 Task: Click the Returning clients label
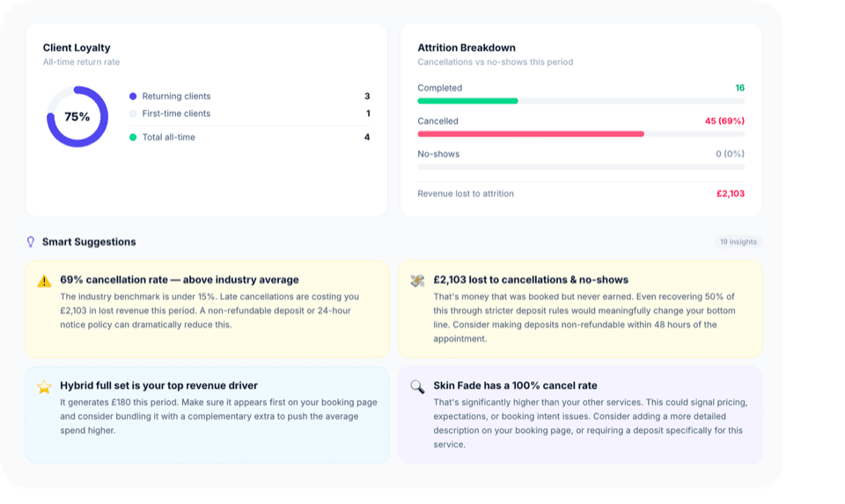coord(176,97)
